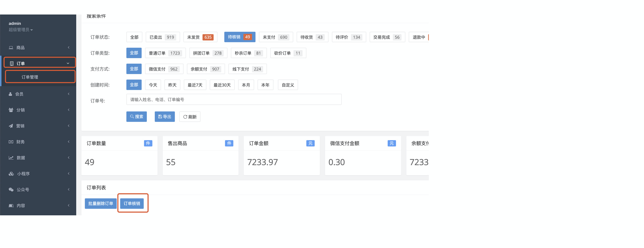The height and width of the screenshot is (248, 644).
Task: Click the refresh icon on 刷新 button
Action: click(x=185, y=117)
